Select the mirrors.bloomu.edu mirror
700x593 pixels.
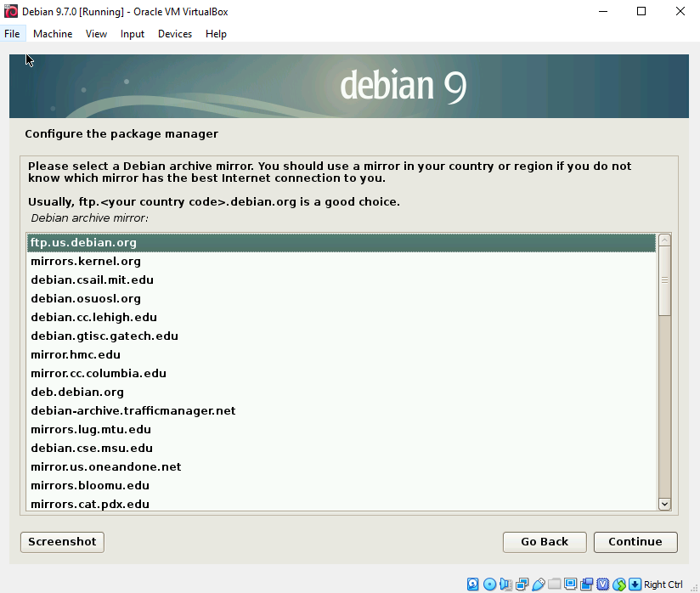tap(342, 486)
